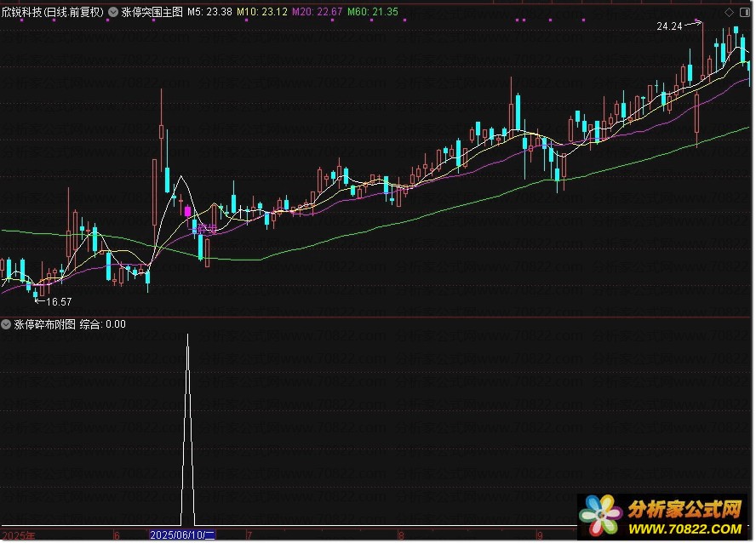Click the 2025年 label on time axis
Viewport: 756px width, 543px height.
(x=19, y=535)
